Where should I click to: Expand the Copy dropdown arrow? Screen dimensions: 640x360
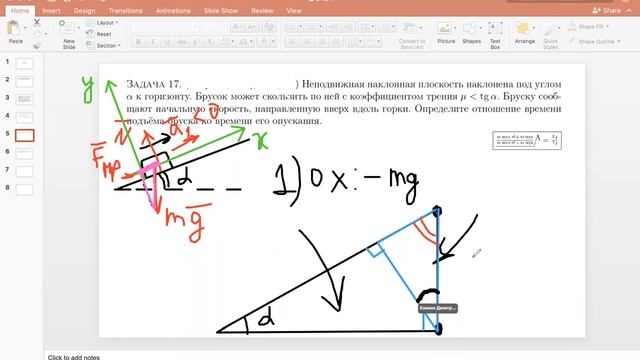pos(45,34)
